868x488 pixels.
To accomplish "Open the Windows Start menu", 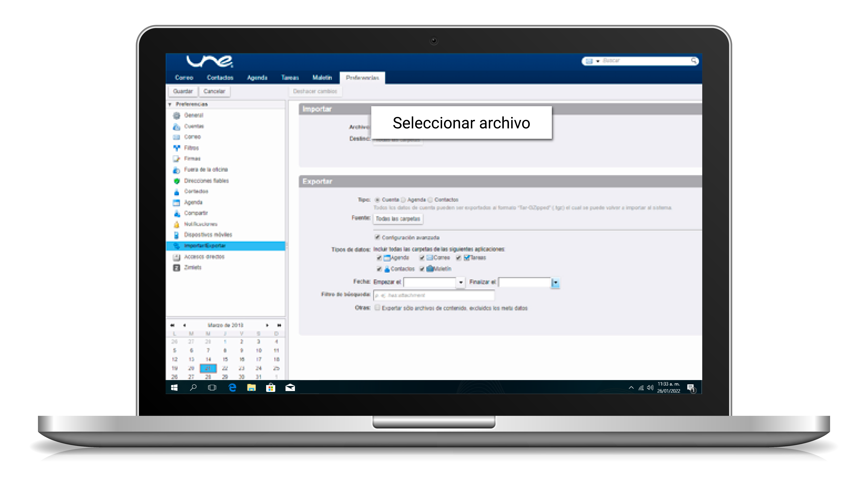I will pyautogui.click(x=174, y=388).
